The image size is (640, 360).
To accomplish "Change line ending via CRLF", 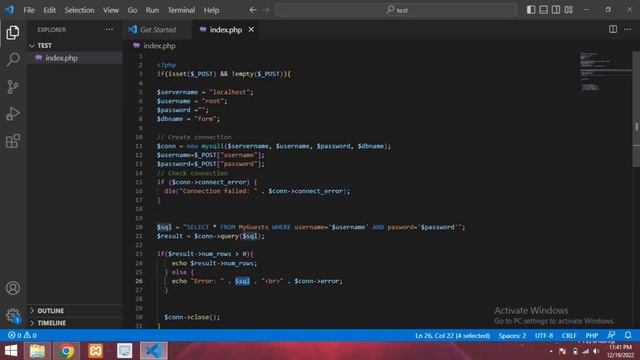I will point(569,336).
